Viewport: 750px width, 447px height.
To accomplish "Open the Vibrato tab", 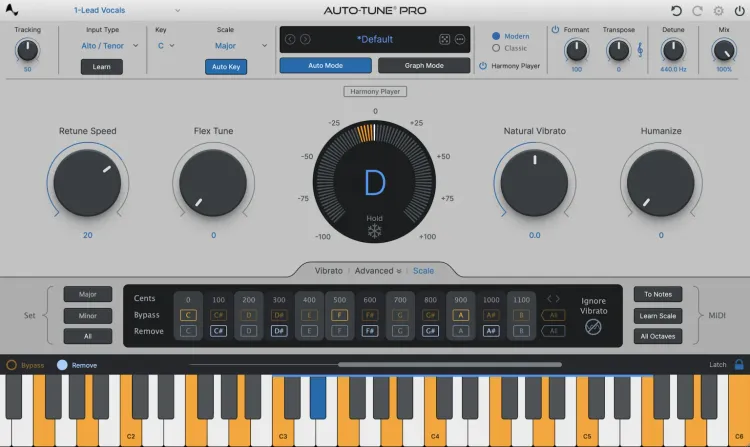I will pos(329,271).
